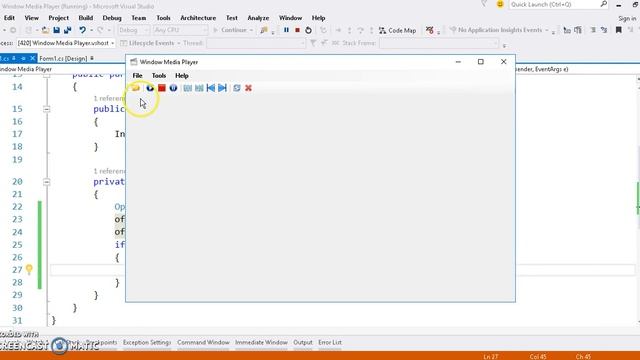Click the fast-forward icon in Media Player toolbar

tap(199, 88)
